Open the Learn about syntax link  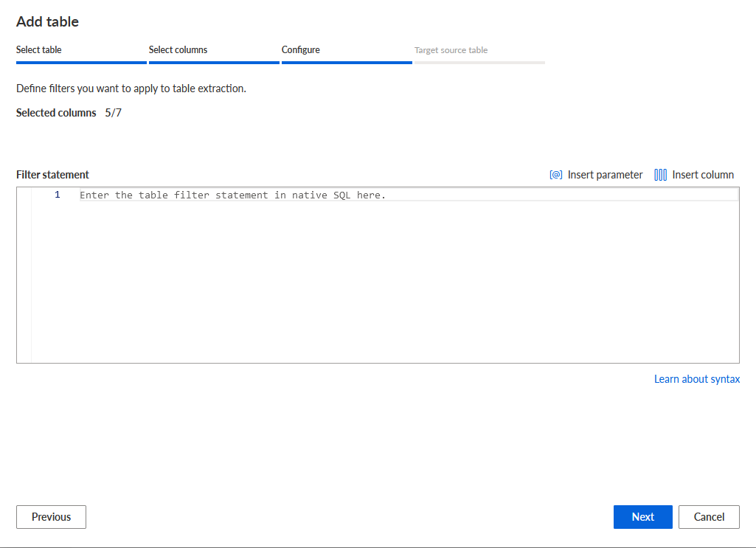click(697, 379)
